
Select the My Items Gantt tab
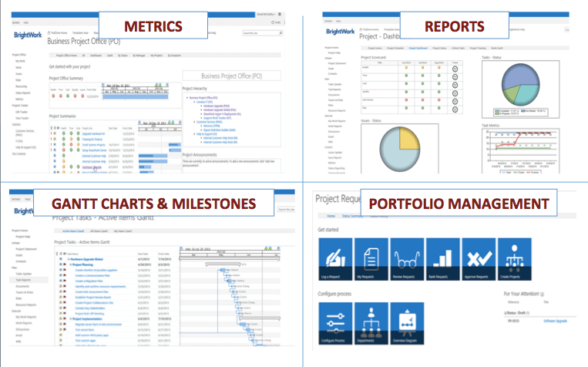pyautogui.click(x=123, y=231)
